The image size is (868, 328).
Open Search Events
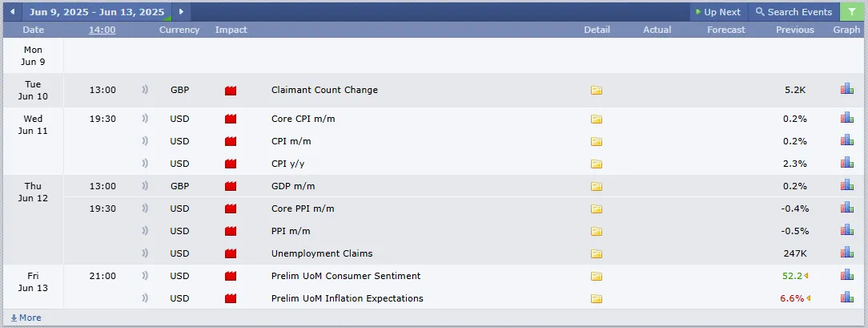coord(794,12)
